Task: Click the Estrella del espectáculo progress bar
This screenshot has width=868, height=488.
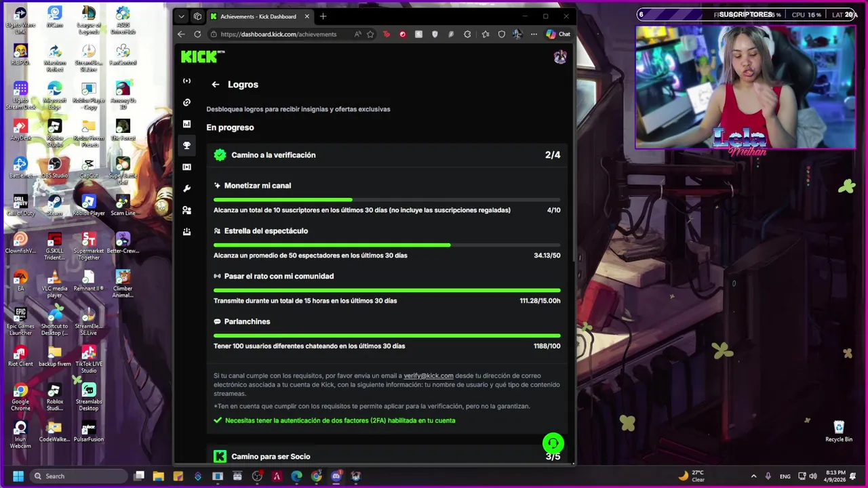Action: click(387, 245)
